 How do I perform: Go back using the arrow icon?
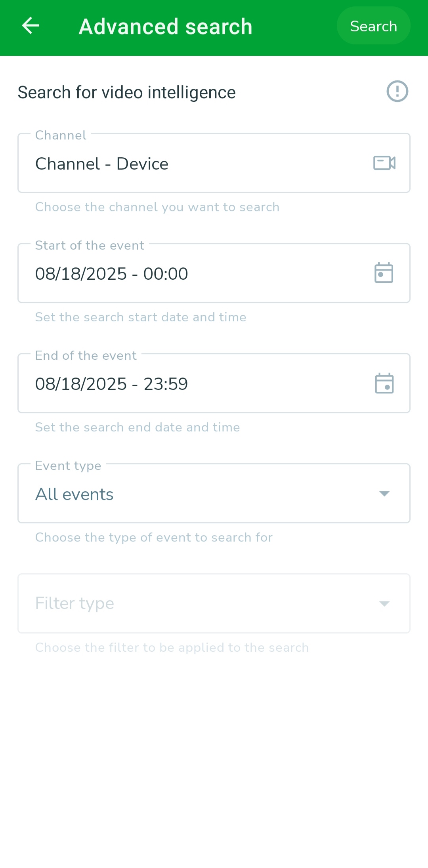click(x=31, y=26)
